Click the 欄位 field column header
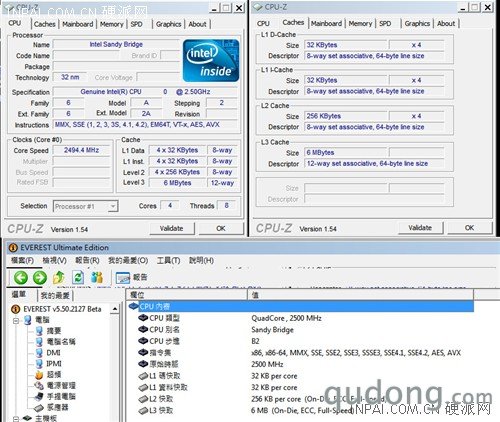The image size is (500, 422). pyautogui.click(x=187, y=295)
